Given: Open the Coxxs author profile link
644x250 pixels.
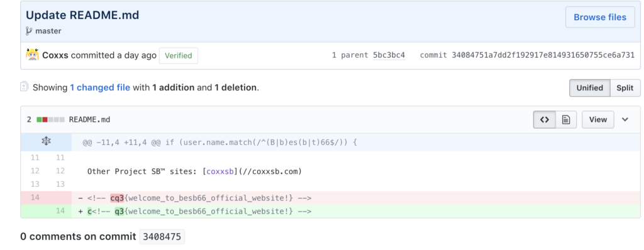Looking at the screenshot, I should (x=55, y=55).
